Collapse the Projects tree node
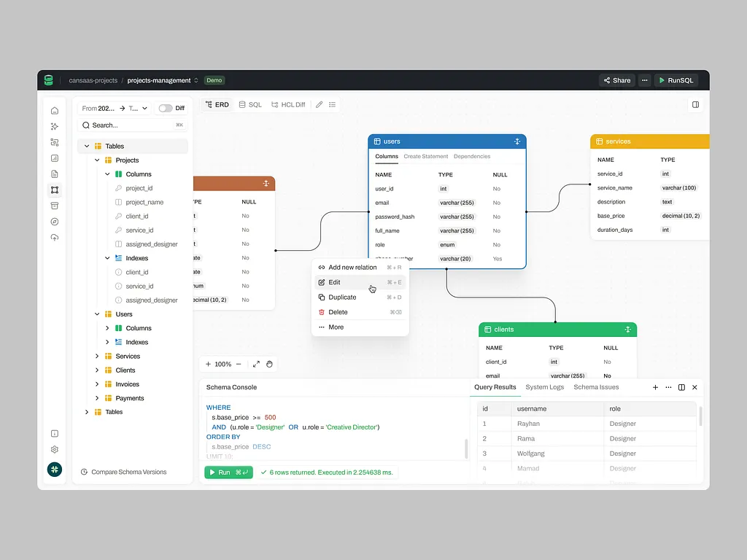 97,160
